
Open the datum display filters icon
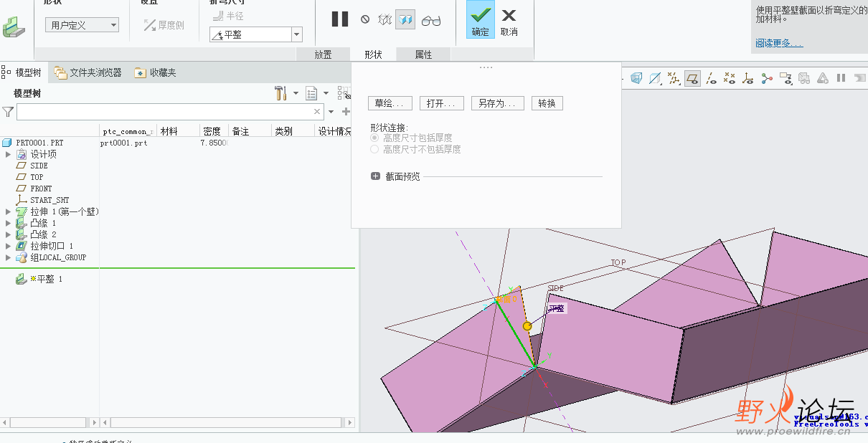674,78
